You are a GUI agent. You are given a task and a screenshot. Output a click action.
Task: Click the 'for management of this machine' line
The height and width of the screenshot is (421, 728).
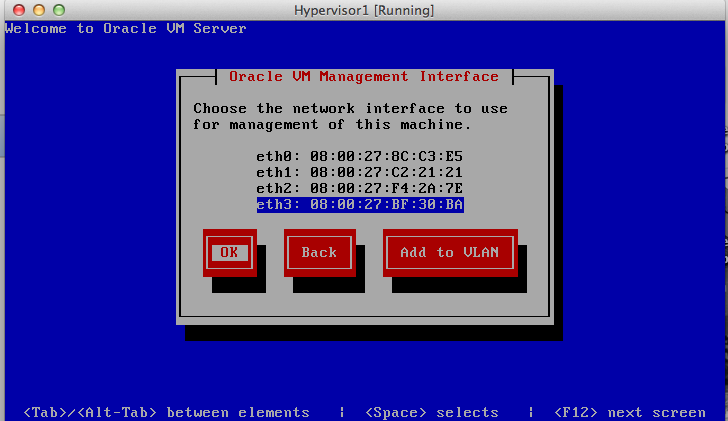[x=331, y=125]
